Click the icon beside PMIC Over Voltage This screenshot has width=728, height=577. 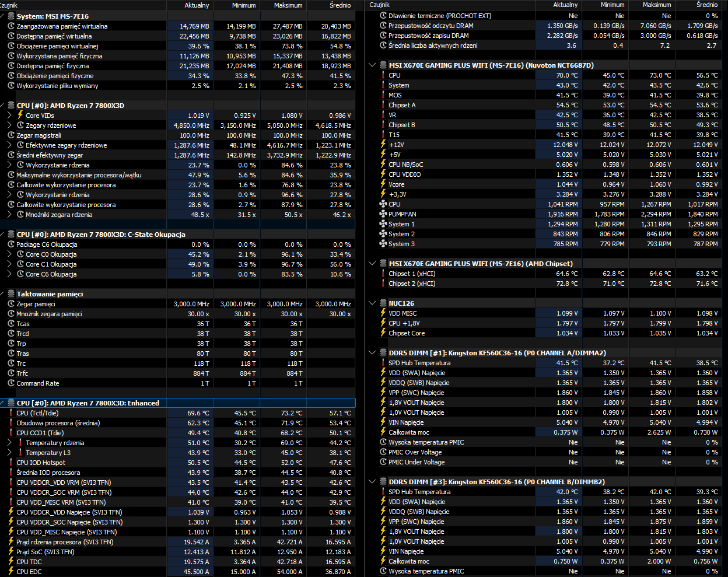tap(383, 452)
